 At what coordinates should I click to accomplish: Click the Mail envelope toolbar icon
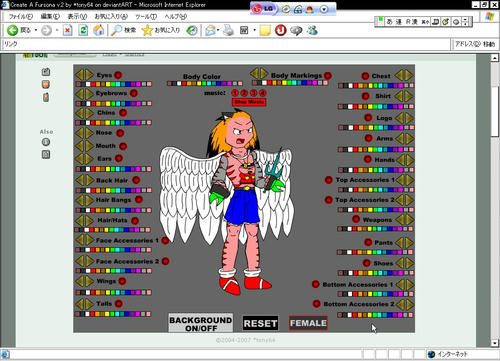210,31
